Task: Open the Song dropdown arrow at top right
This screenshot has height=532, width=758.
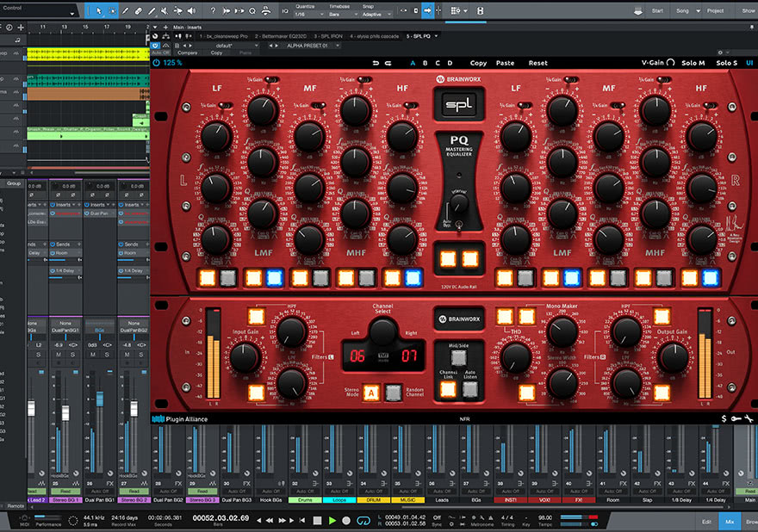Action: [x=698, y=10]
